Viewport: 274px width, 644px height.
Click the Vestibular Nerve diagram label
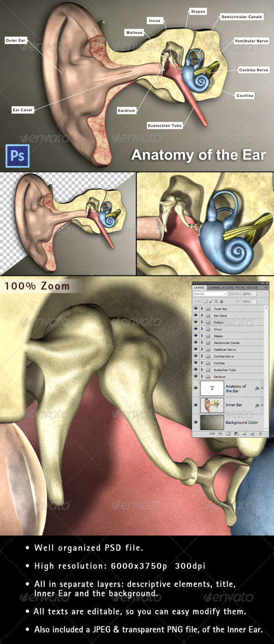click(x=251, y=41)
